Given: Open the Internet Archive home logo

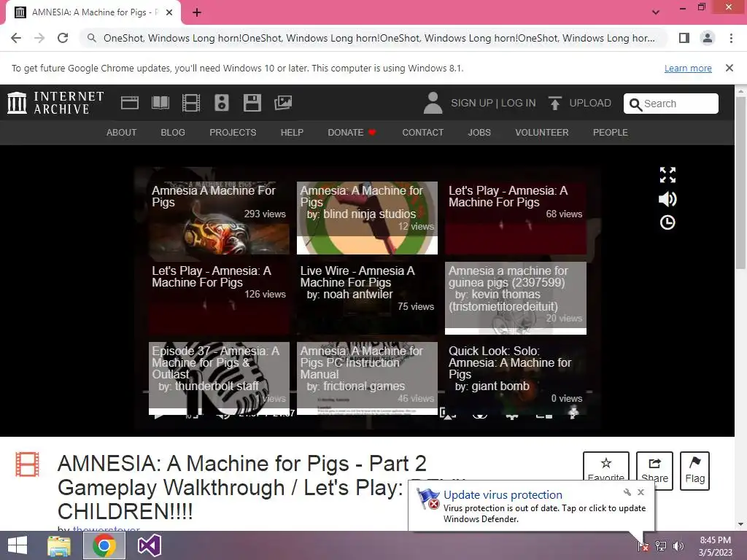Looking at the screenshot, I should tap(55, 103).
